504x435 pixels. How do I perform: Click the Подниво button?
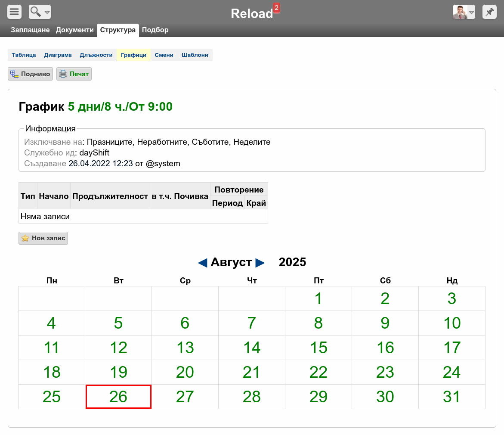tap(30, 74)
